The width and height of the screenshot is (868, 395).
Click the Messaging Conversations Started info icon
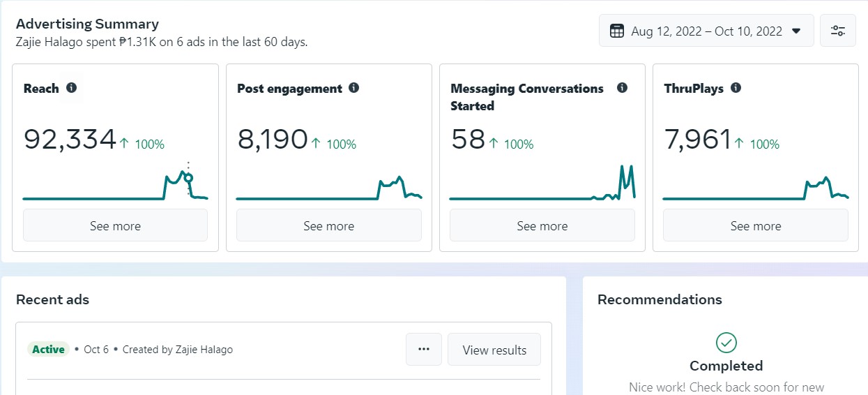(x=622, y=88)
